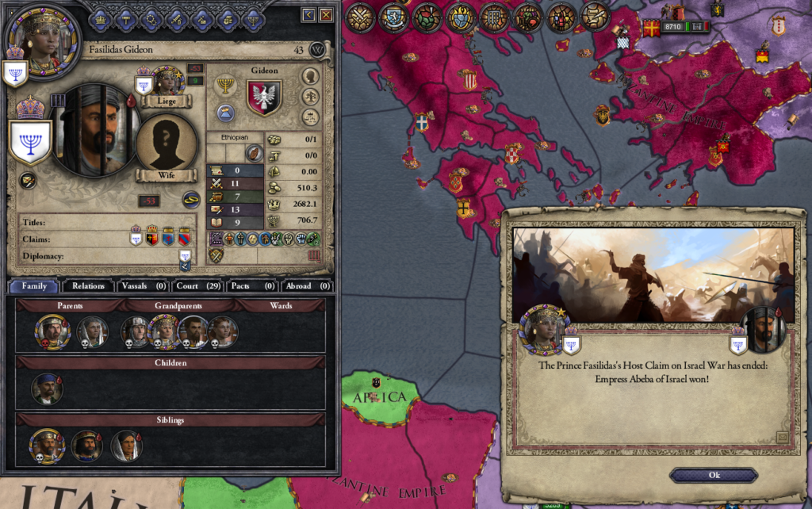812x509 pixels.
Task: Open the Religion menorah top icon
Action: [x=253, y=20]
